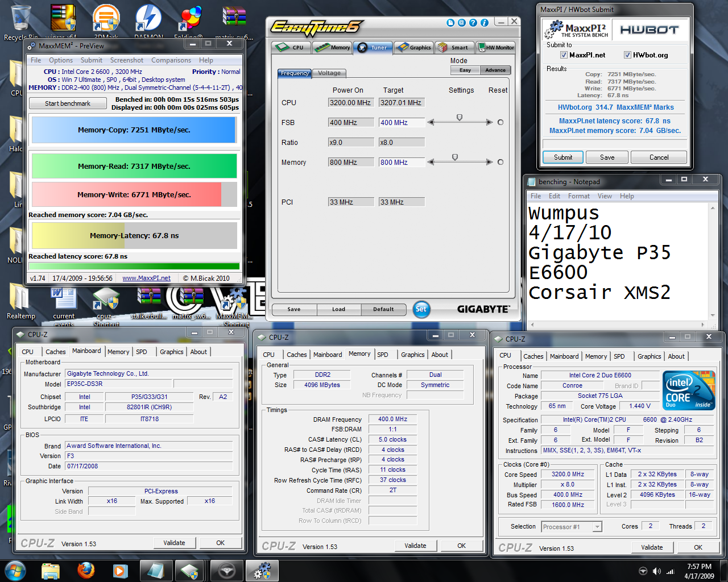
Task: Open the EasyTune6 HW Monitor tab
Action: point(496,48)
